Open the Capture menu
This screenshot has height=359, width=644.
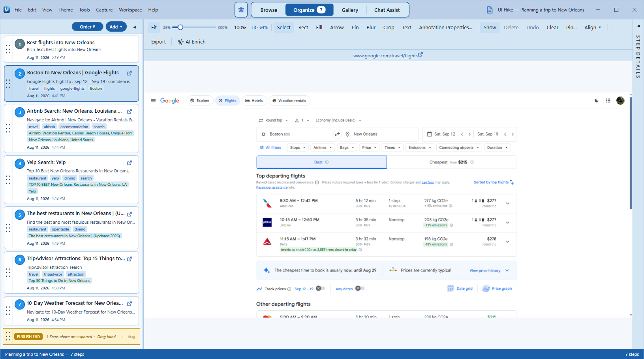click(x=104, y=10)
